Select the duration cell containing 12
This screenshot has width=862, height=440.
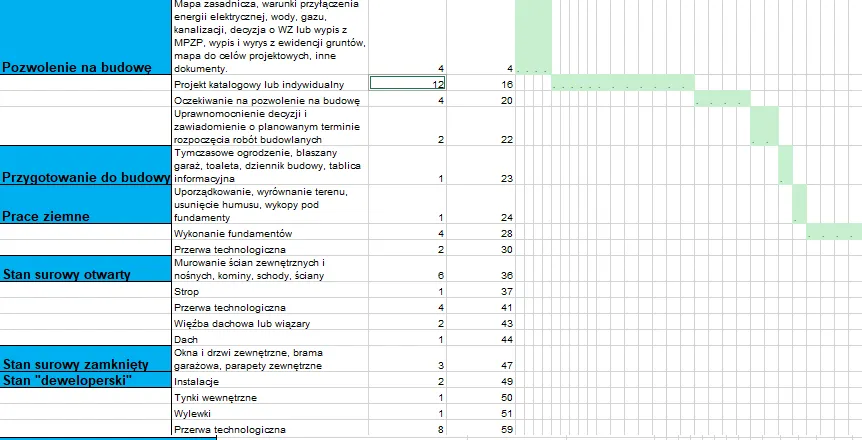click(407, 83)
